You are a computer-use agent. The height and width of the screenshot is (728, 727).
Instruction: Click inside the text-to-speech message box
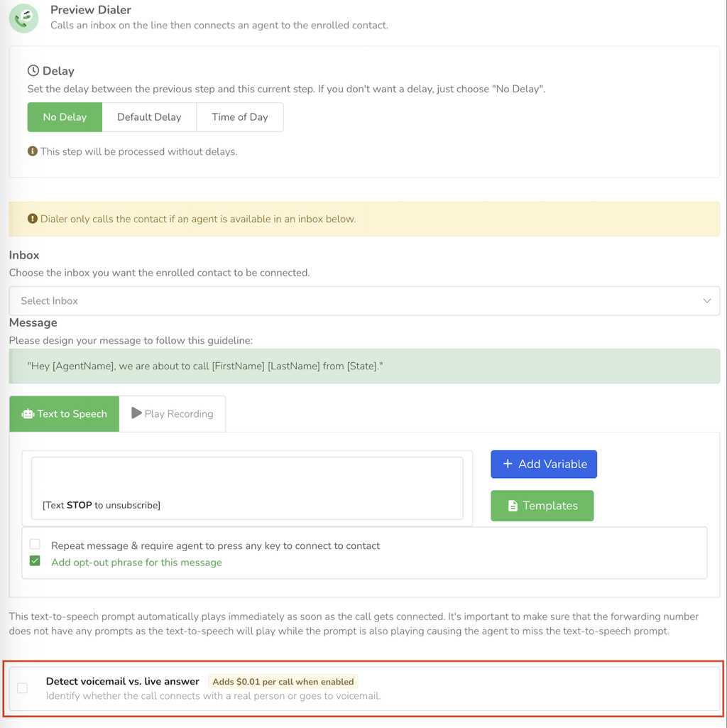(x=247, y=488)
